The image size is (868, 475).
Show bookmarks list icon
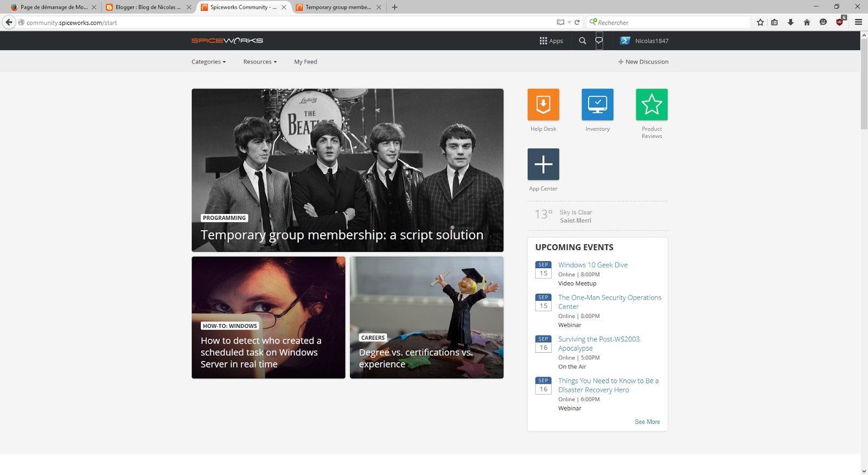pos(775,22)
